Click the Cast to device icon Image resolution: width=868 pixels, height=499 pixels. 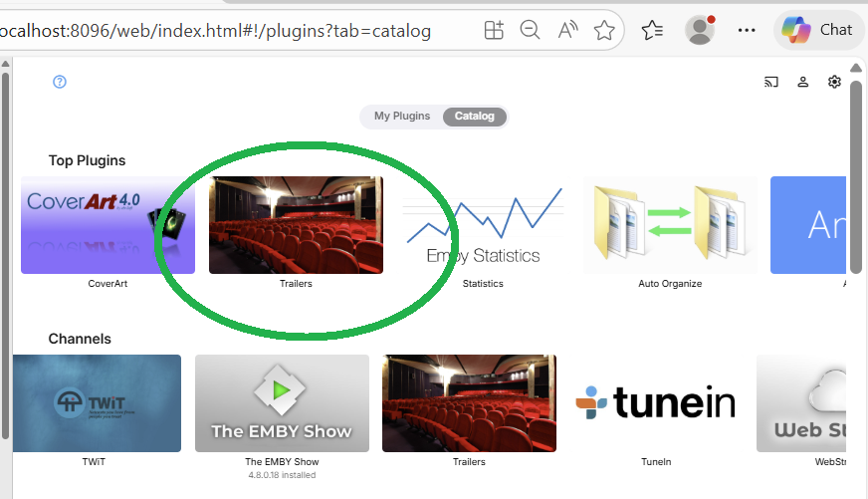[771, 82]
